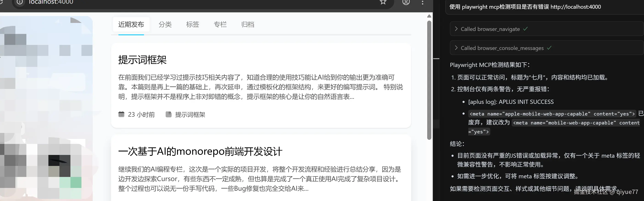The height and width of the screenshot is (201, 644).
Task: Switch to the 分类 tab
Action: (x=165, y=25)
